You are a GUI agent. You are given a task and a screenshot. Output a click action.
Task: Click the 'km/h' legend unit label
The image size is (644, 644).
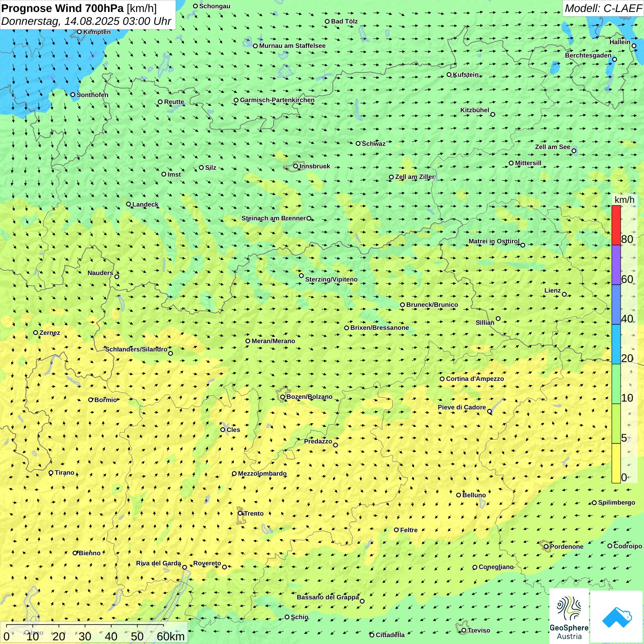pos(624,200)
